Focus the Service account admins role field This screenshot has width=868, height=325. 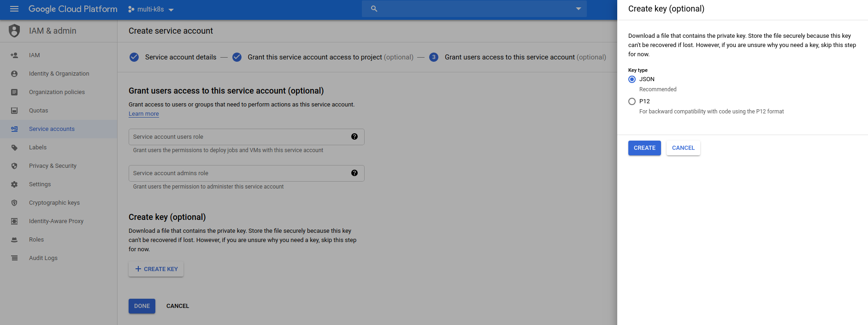(247, 173)
